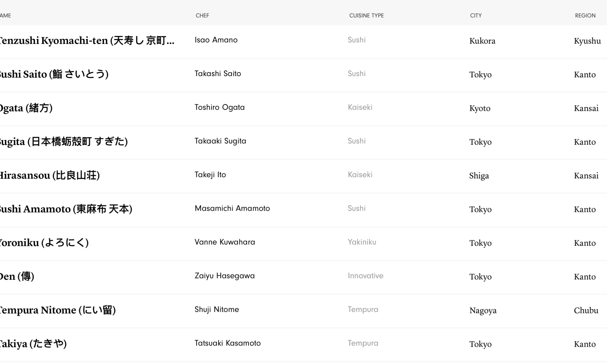Select Tempura Nitome restaurant name
Viewport: 607px width, 364px height.
57,310
